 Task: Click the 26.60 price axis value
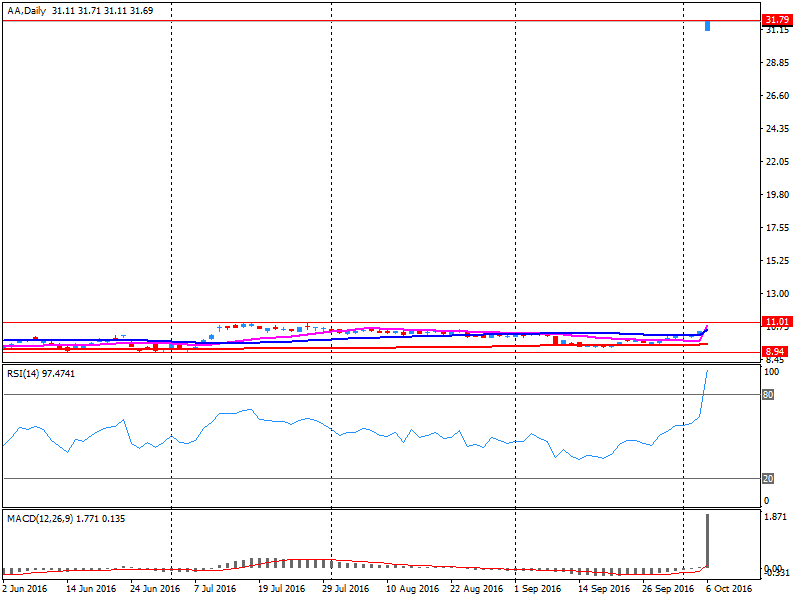tap(778, 96)
